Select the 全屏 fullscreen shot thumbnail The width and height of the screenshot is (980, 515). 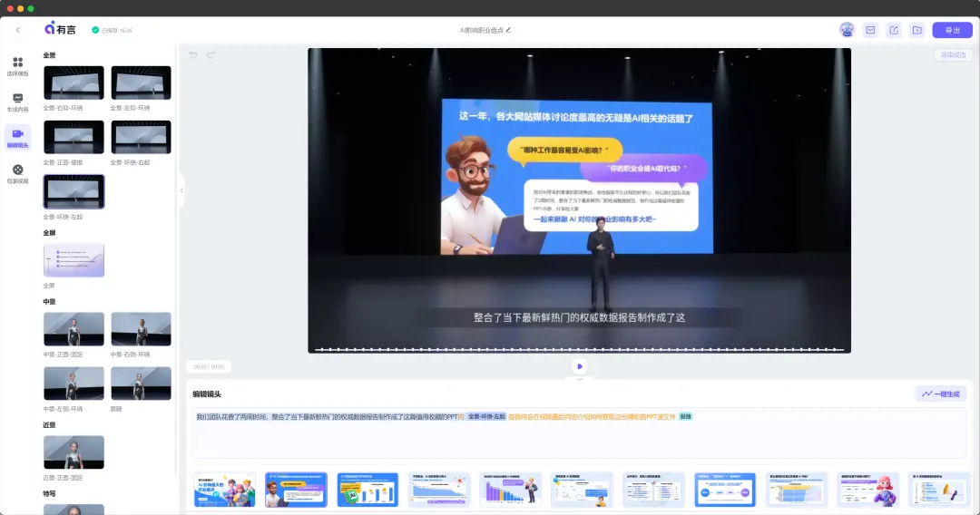coord(73,259)
